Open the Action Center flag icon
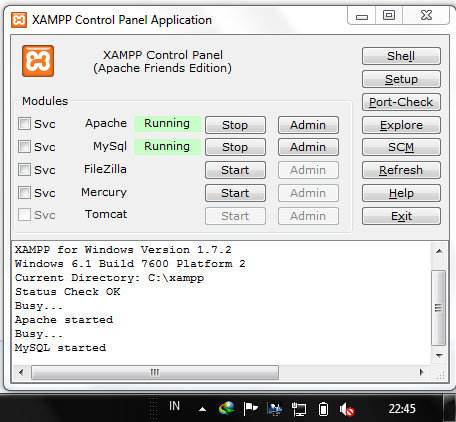This screenshot has width=456, height=422. pyautogui.click(x=251, y=409)
